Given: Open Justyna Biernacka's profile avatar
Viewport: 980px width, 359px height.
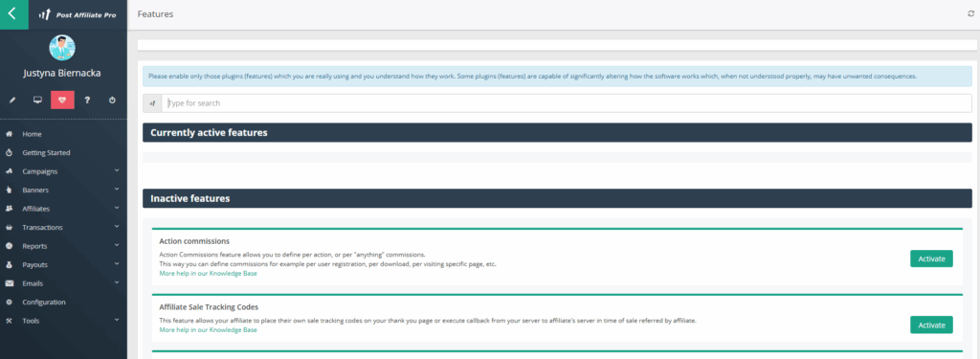Looking at the screenshot, I should [62, 48].
